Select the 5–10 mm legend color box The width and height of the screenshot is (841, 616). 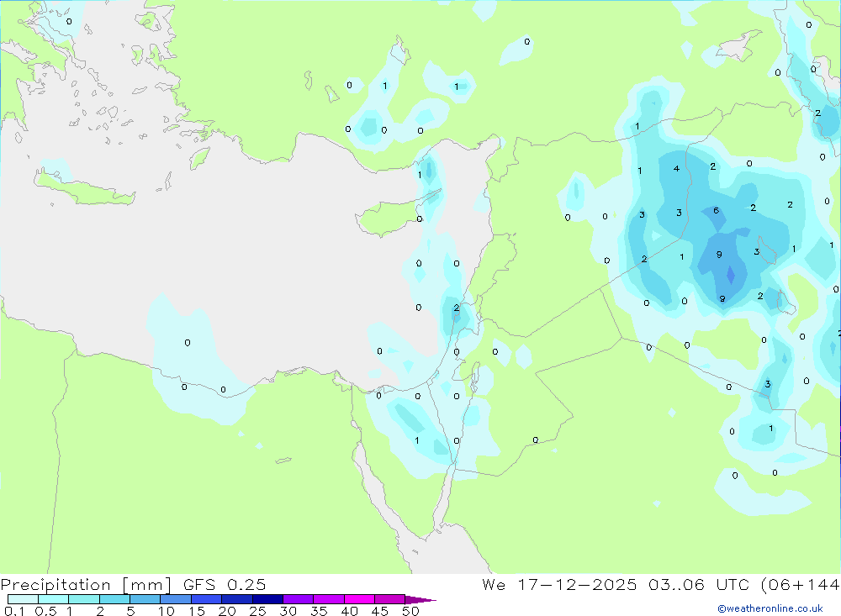pos(145,599)
